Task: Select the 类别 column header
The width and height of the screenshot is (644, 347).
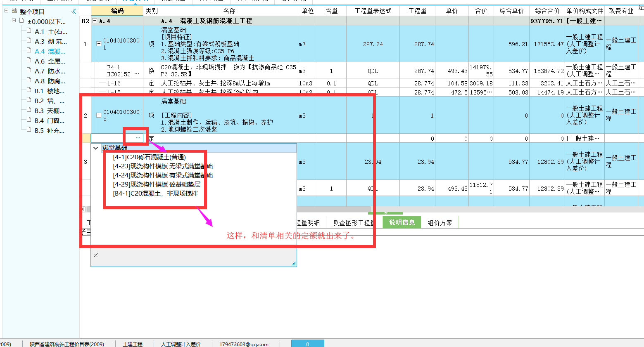Action: pyautogui.click(x=152, y=11)
